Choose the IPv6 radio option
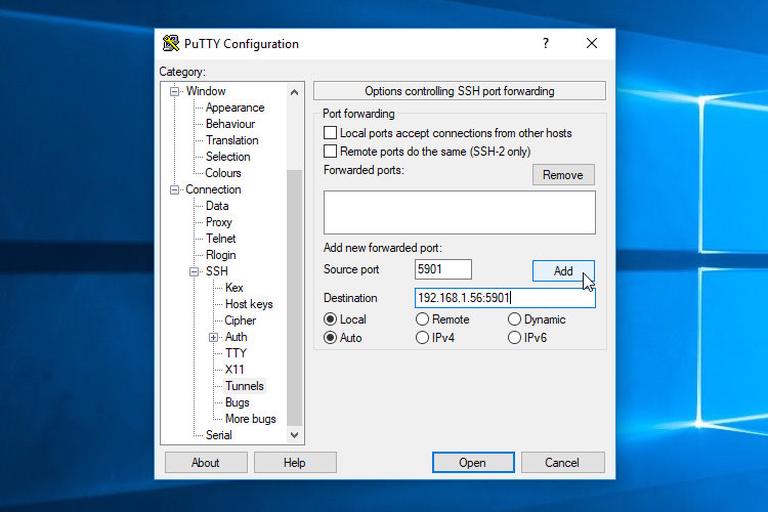Image resolution: width=768 pixels, height=512 pixels. click(x=514, y=338)
